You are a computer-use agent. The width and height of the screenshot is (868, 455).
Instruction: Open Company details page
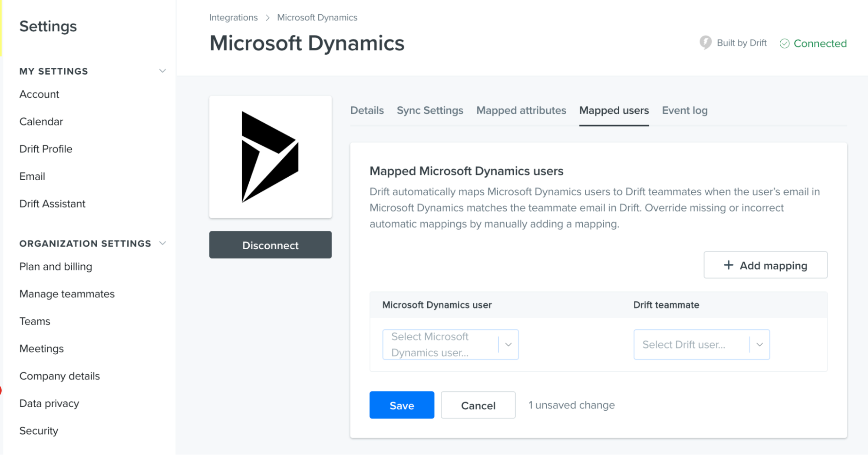click(x=59, y=376)
